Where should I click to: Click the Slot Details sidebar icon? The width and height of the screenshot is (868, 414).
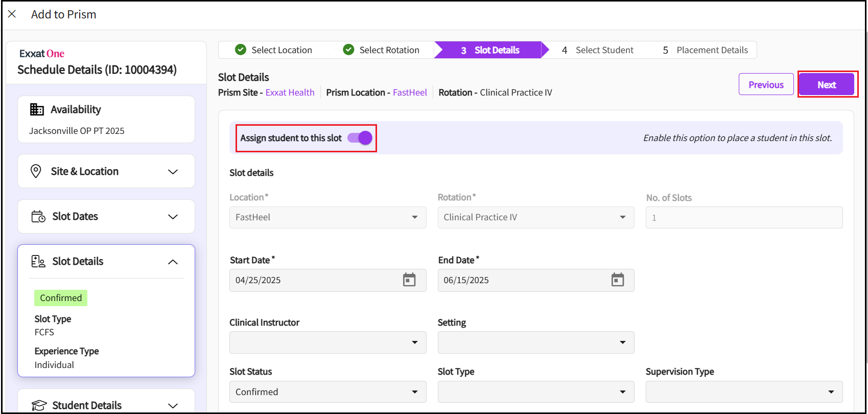(38, 262)
